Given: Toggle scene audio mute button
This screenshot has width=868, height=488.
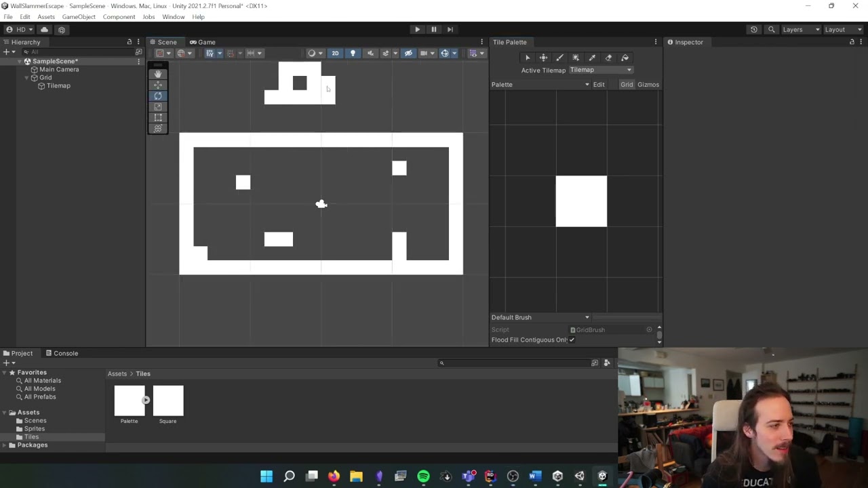Looking at the screenshot, I should pos(370,53).
